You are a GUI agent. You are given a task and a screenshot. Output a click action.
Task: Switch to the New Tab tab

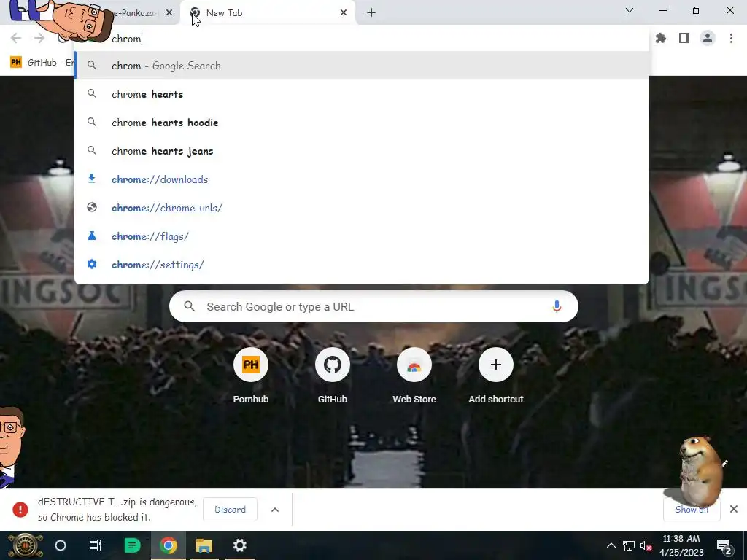[267, 13]
